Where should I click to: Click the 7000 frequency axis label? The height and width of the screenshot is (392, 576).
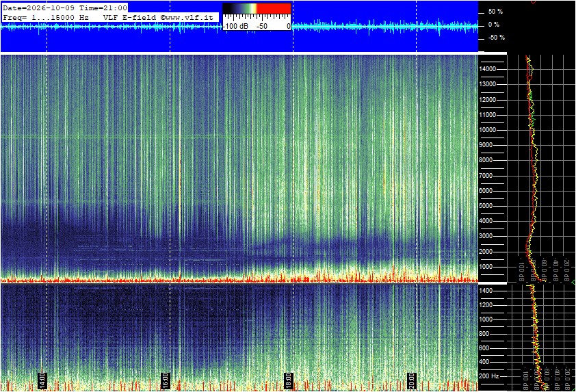(486, 176)
